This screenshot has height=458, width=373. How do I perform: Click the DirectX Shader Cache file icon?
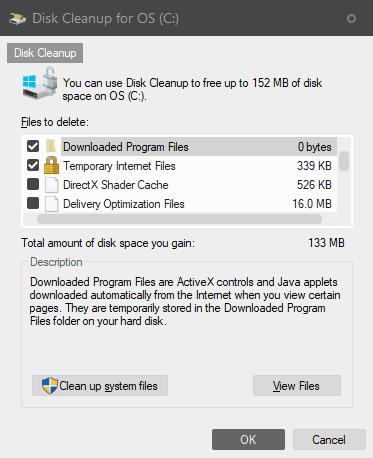[52, 185]
